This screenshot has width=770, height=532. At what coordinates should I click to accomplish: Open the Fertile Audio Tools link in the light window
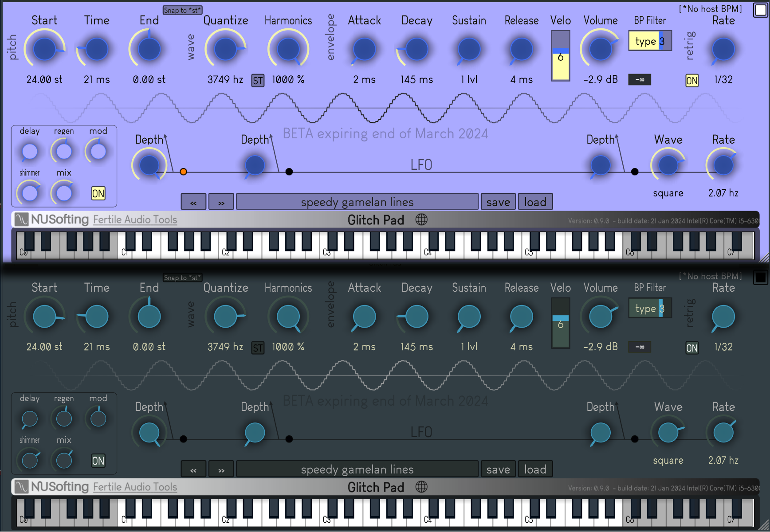coord(135,219)
